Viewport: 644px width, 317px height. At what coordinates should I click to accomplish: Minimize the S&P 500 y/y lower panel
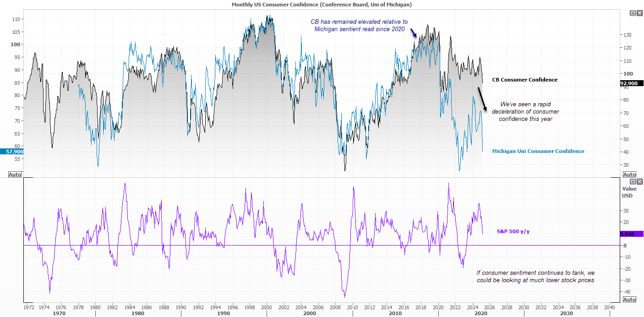tap(633, 181)
